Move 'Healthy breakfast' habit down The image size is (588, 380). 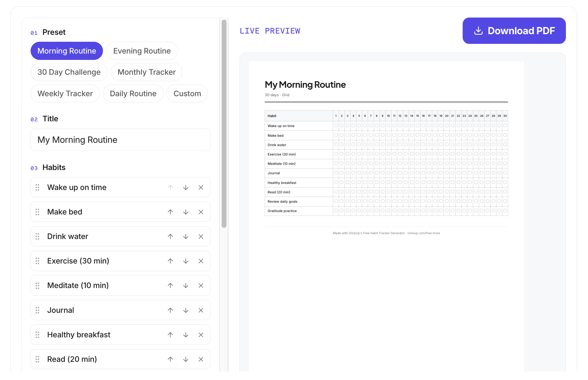point(186,335)
